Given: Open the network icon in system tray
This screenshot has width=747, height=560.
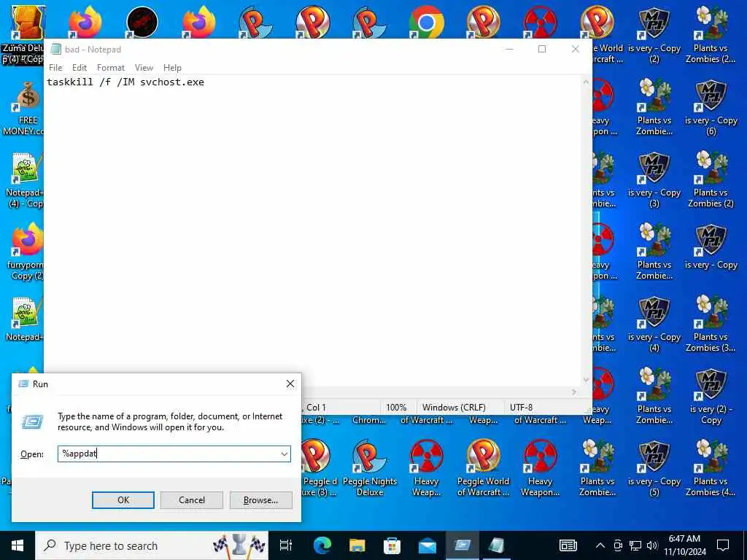Looking at the screenshot, I should (x=635, y=545).
